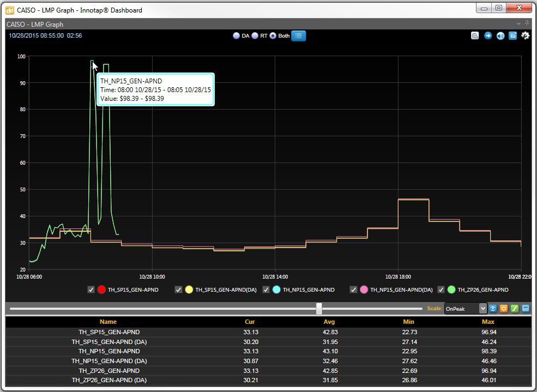The image size is (537, 392).
Task: Click the 02:56 countdown timer
Action: [x=74, y=35]
